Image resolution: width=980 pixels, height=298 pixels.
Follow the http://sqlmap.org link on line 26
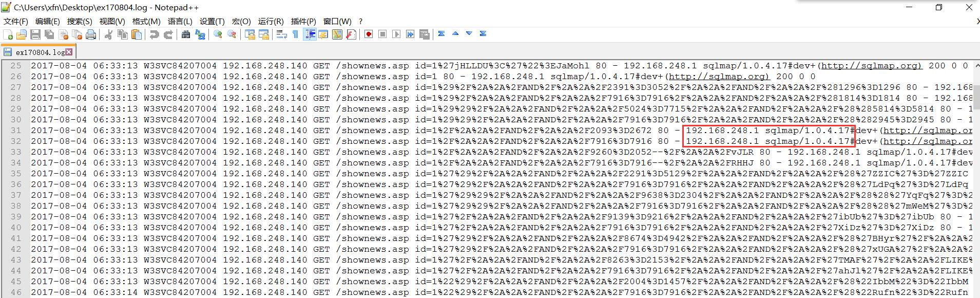point(719,77)
